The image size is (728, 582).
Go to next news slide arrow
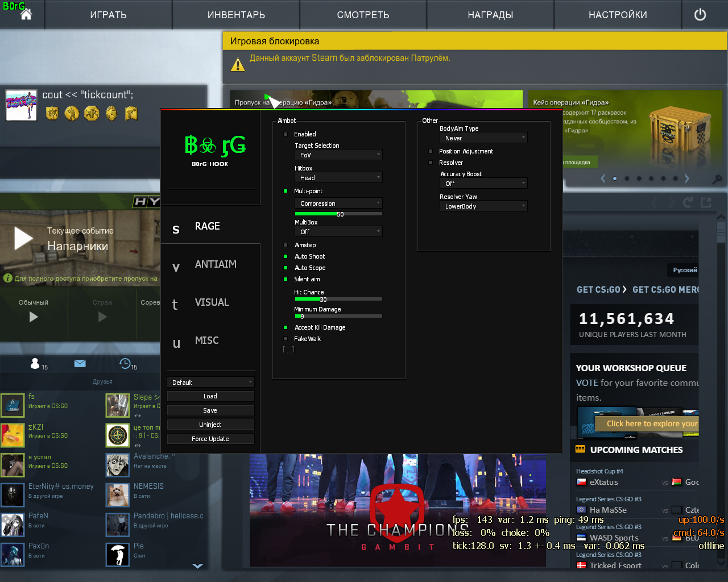pos(687,178)
